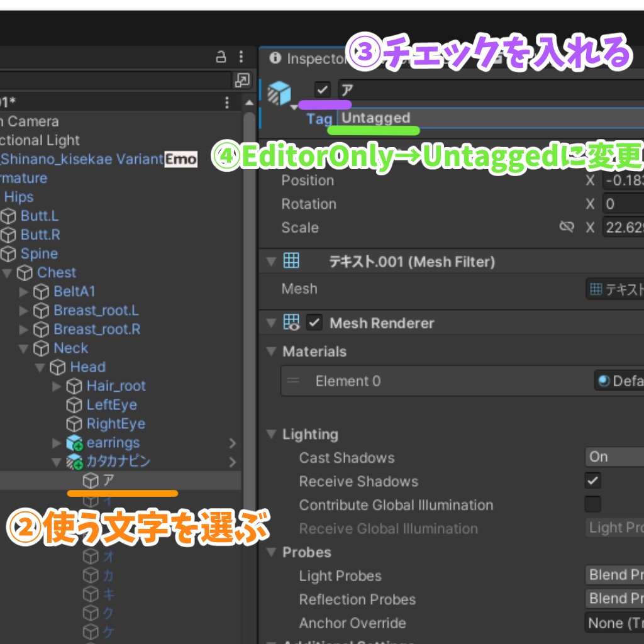This screenshot has width=644, height=644.
Task: Toggle the ア object active checkbox
Action: (322, 89)
